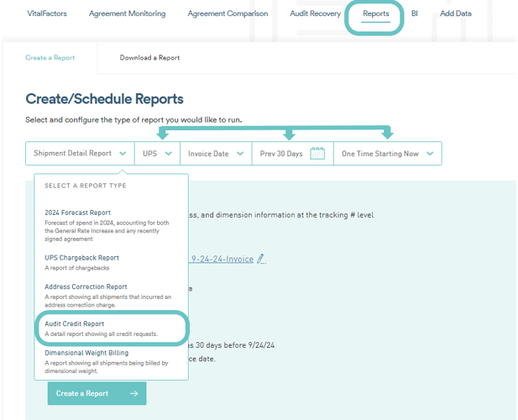
Task: Open the UPS carrier dropdown
Action: pyautogui.click(x=157, y=154)
